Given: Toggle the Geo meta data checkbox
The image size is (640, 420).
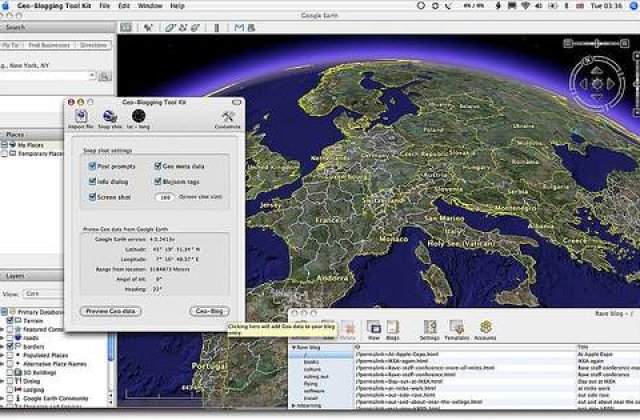Looking at the screenshot, I should point(157,166).
